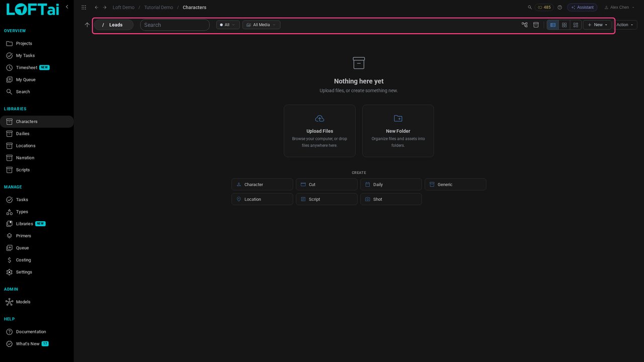This screenshot has width=644, height=362.
Task: Create a new Daily
Action: pos(391,185)
